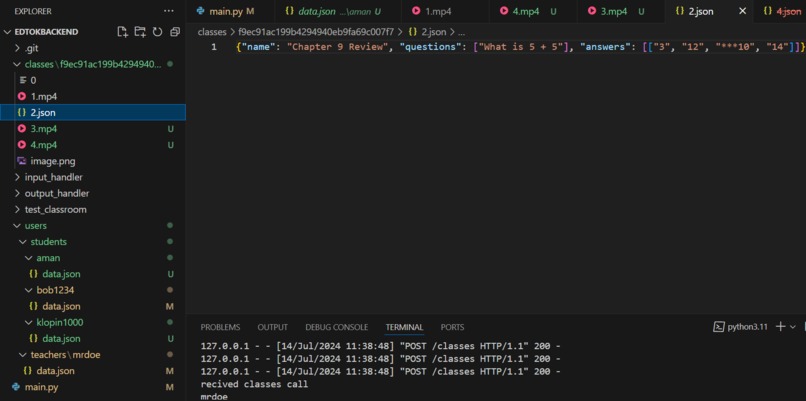Click the "***10" answer string
The height and width of the screenshot is (401, 806).
(736, 47)
